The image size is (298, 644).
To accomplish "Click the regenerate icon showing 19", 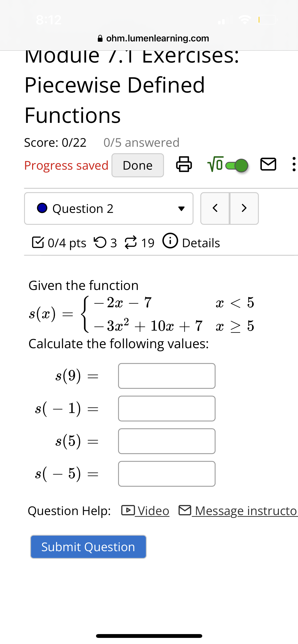I will [130, 242].
